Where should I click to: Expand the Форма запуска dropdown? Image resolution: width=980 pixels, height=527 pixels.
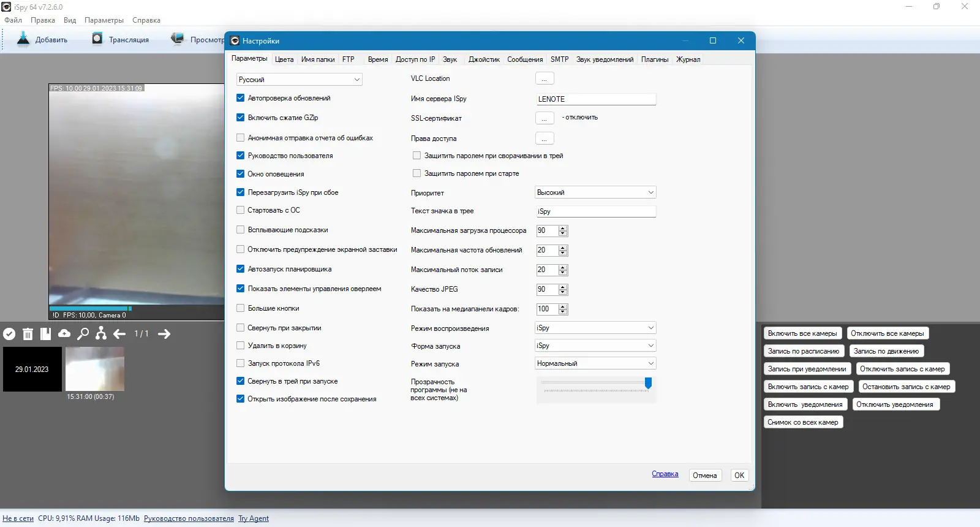(x=595, y=346)
